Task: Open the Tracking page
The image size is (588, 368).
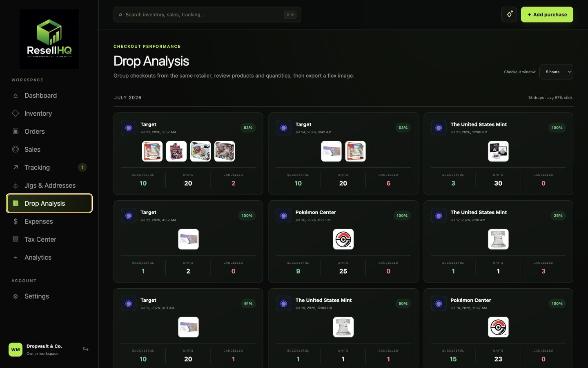Action: pyautogui.click(x=49, y=167)
